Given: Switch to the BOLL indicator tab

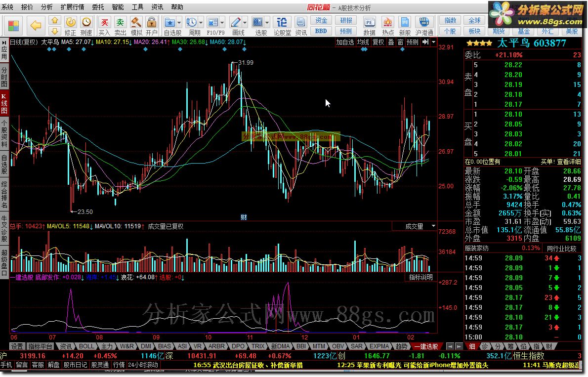Looking at the screenshot, I should point(86,346).
